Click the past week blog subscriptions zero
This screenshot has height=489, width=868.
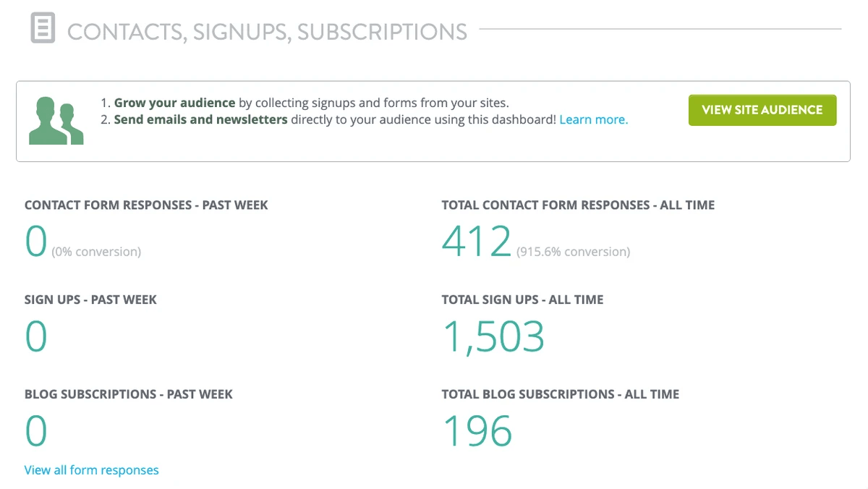pyautogui.click(x=35, y=430)
